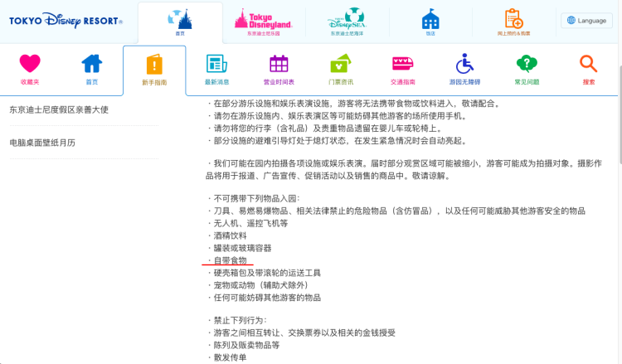The image size is (622, 364).
Task: Switch to the Tokyo DisneySea tab
Action: click(x=346, y=22)
